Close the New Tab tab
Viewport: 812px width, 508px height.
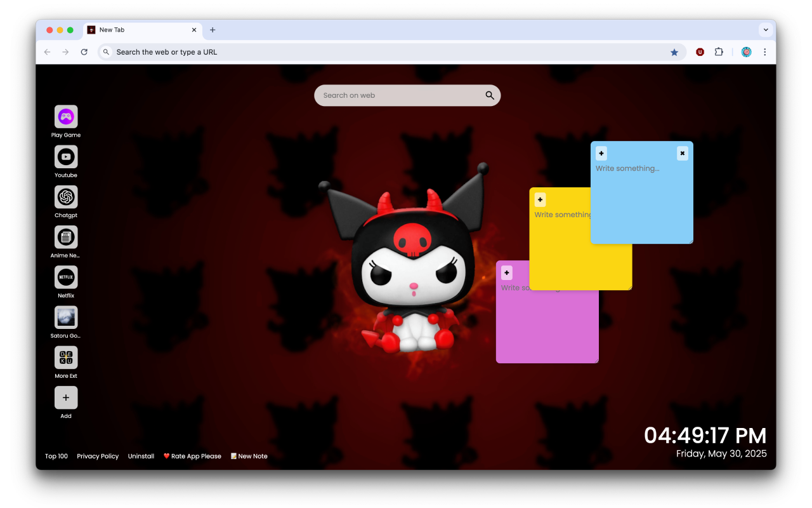click(x=194, y=30)
